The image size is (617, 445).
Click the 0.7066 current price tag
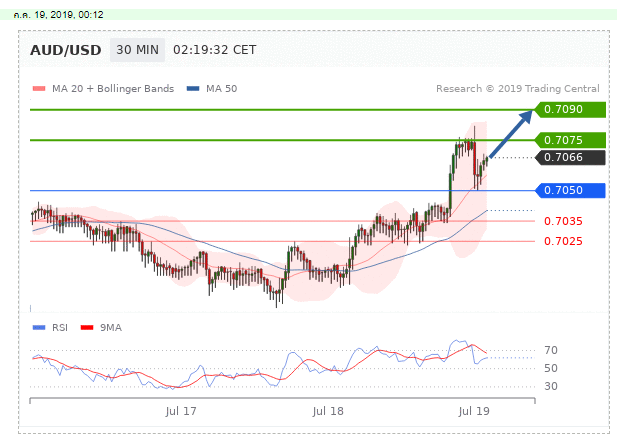coord(570,157)
